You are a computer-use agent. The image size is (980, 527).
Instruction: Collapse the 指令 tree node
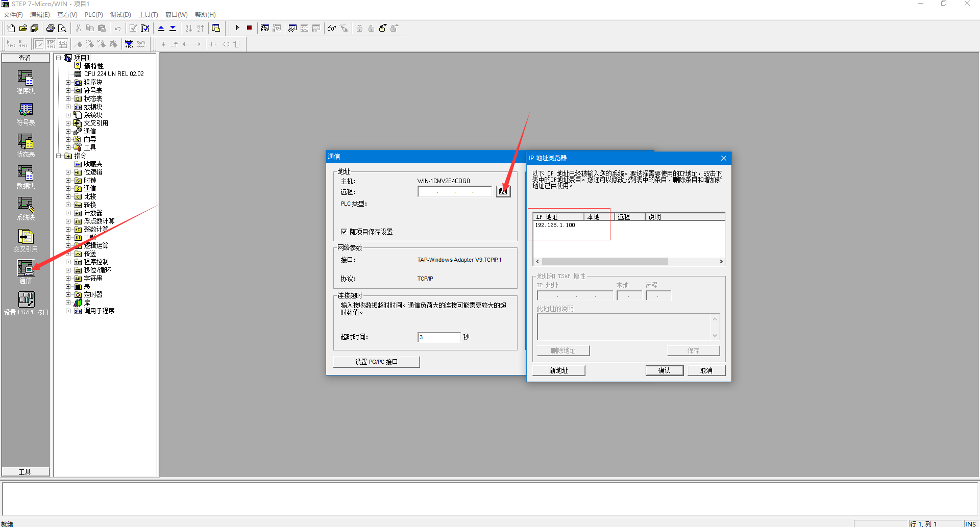59,156
